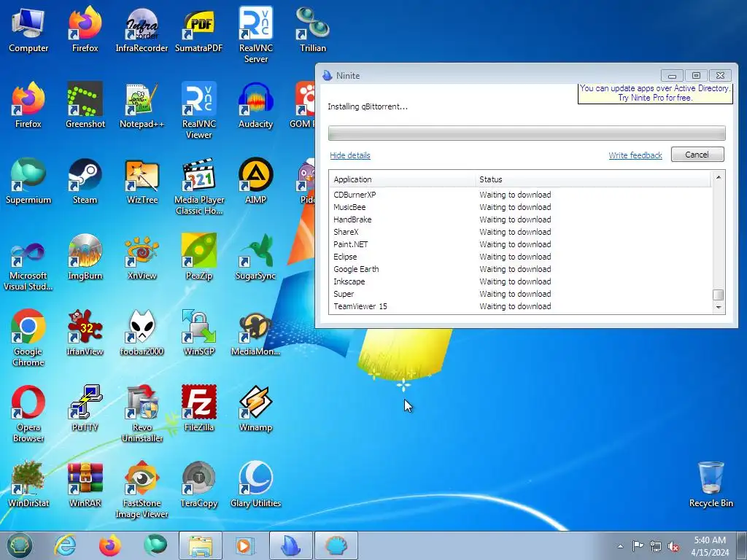Select the ImgBurn desktop icon
This screenshot has width=747, height=560.
tap(85, 257)
